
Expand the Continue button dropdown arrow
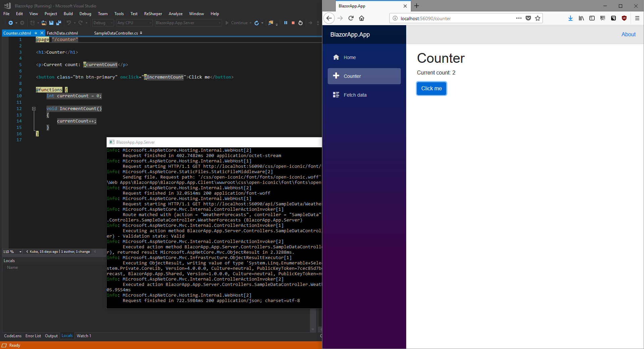251,23
